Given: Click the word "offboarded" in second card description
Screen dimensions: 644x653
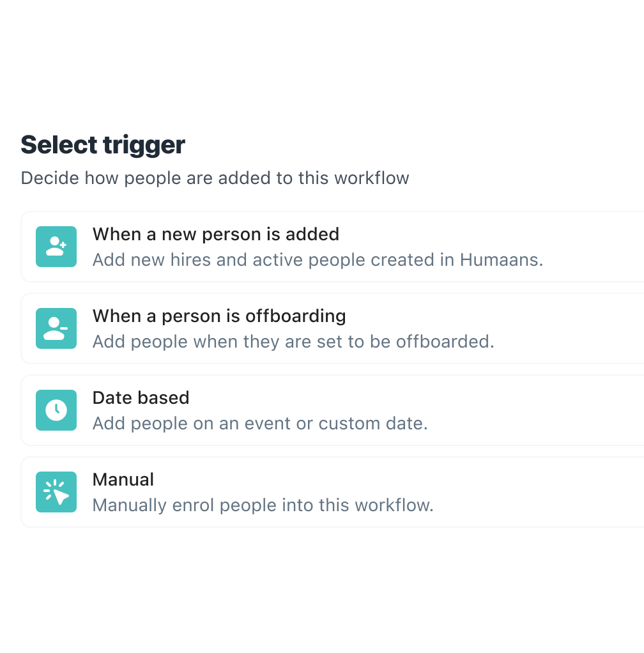Looking at the screenshot, I should coord(443,342).
